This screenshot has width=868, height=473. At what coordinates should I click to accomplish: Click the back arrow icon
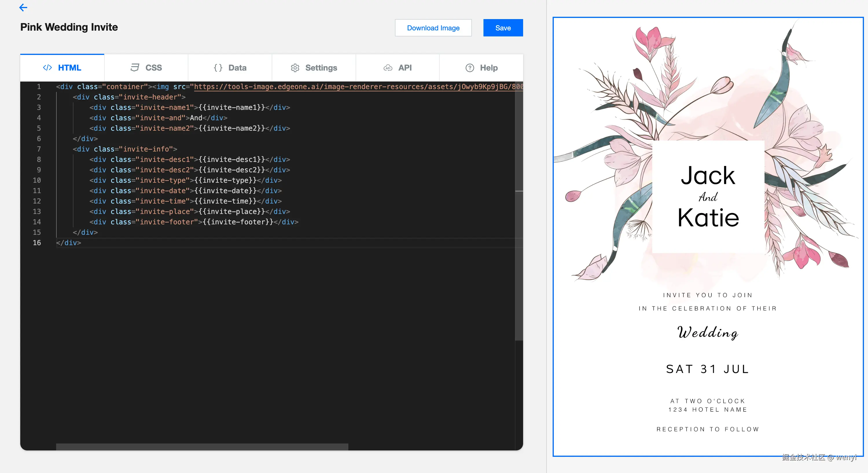(x=23, y=8)
